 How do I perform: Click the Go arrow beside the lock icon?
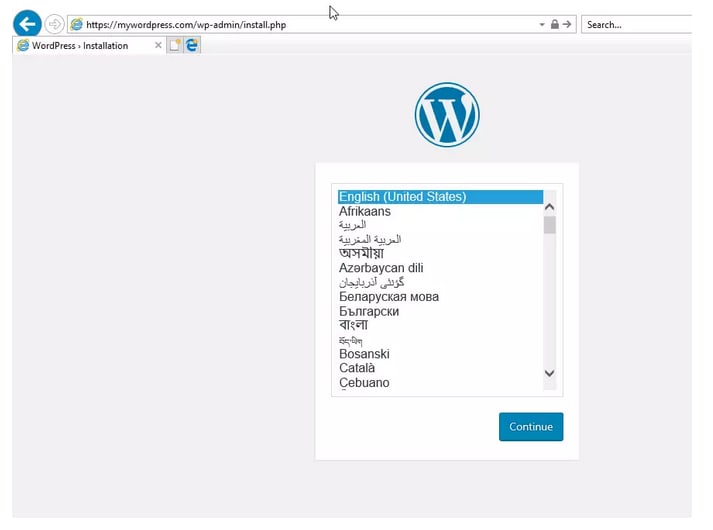tap(567, 25)
